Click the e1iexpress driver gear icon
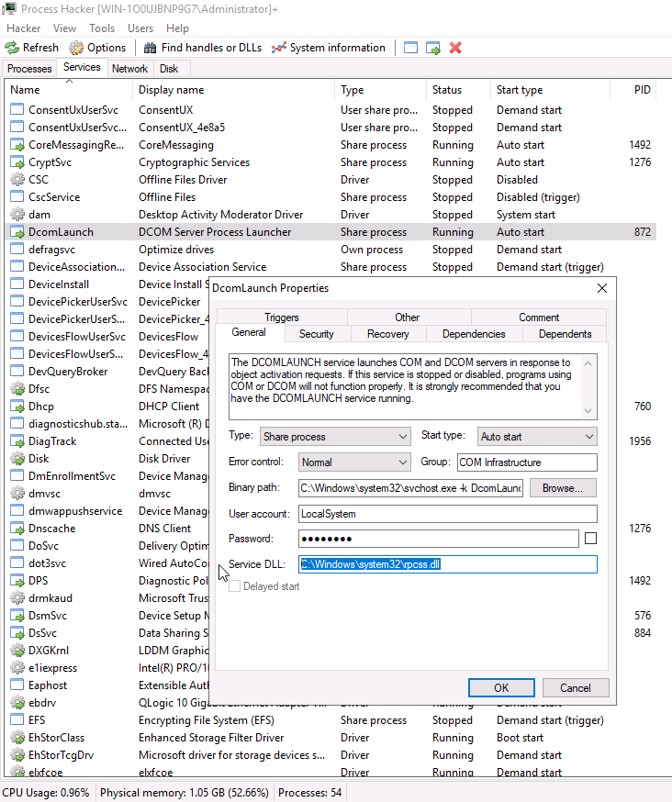Screen dimensions: 672x802 tap(17, 668)
